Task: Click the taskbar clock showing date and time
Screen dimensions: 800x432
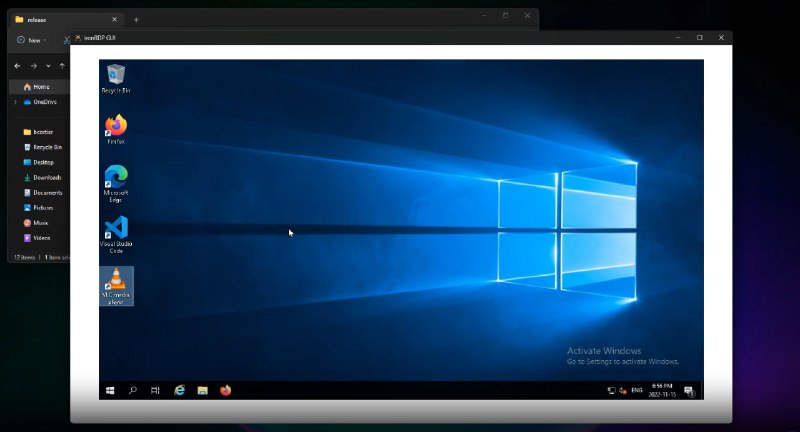Action: tap(662, 389)
